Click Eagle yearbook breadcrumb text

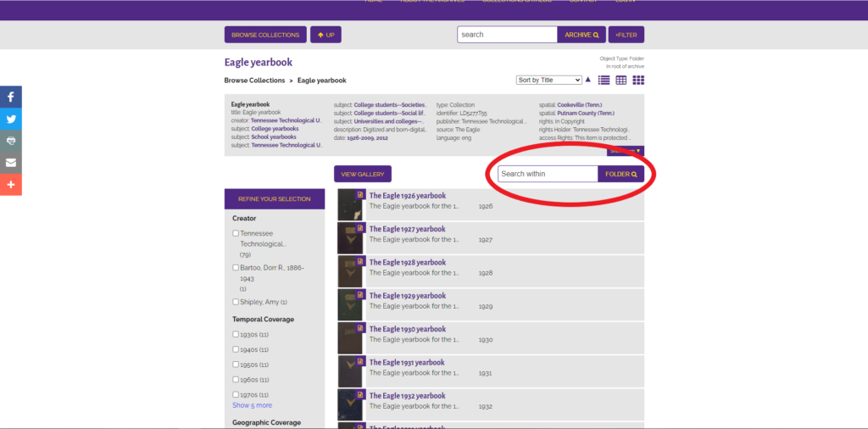pos(321,81)
